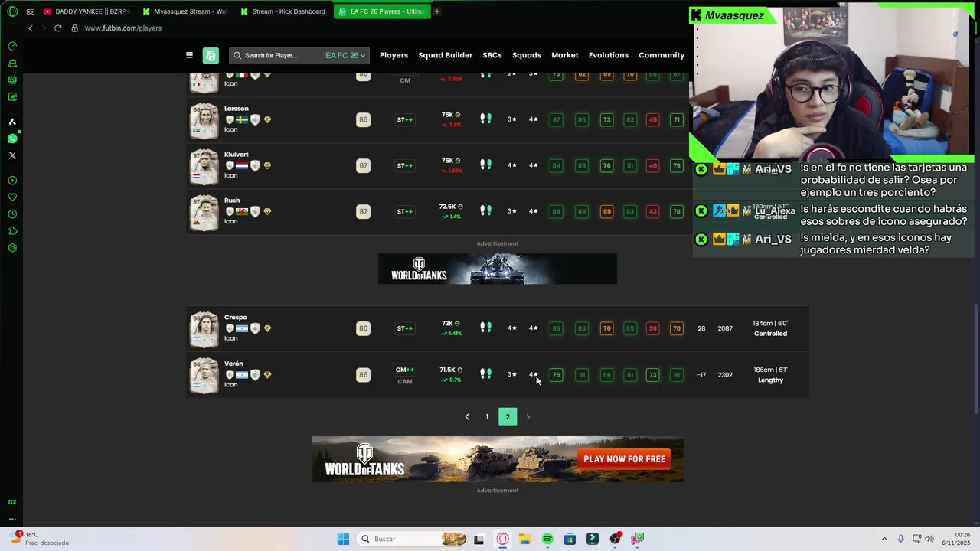The image size is (980, 551).
Task: Open File Explorer from the taskbar
Action: click(x=525, y=539)
